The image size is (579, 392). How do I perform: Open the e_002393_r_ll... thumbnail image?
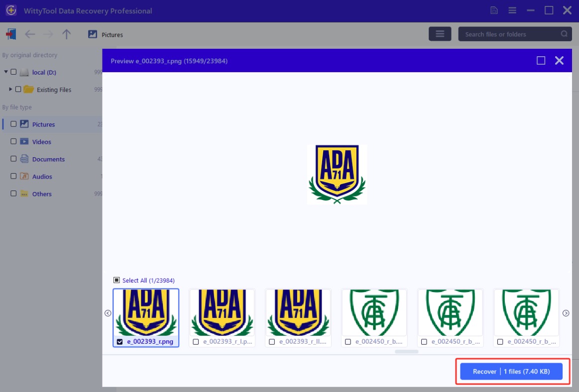[x=298, y=312]
